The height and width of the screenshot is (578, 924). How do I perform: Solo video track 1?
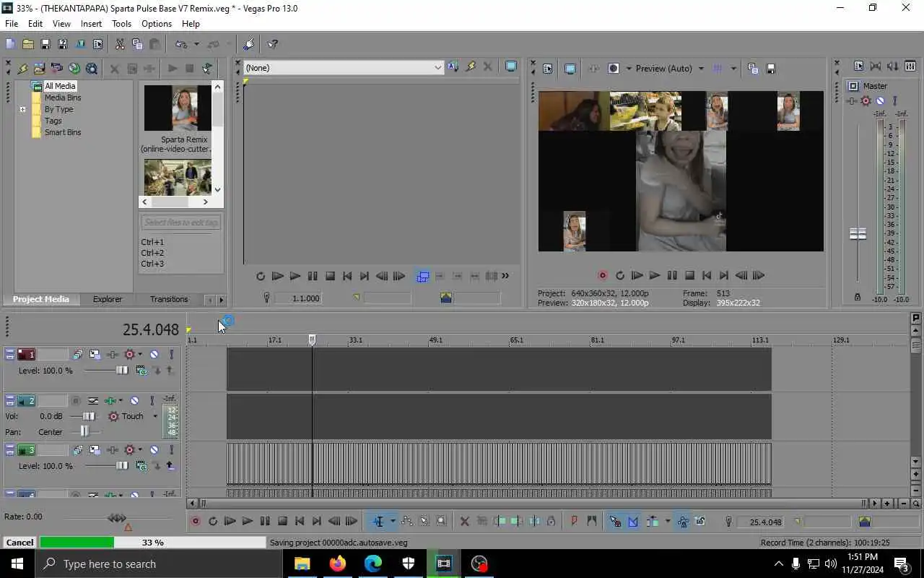pos(171,354)
